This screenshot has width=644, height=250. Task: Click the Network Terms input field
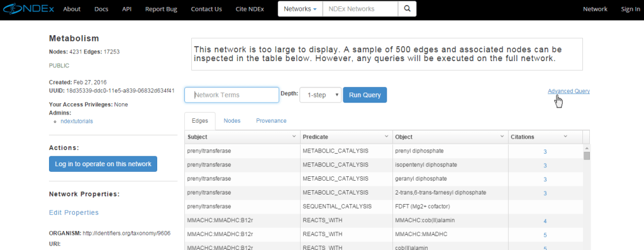(x=231, y=95)
